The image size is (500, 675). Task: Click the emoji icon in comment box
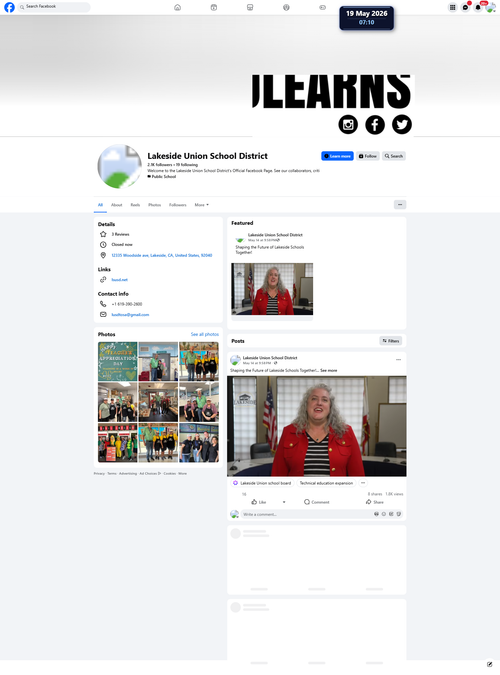pyautogui.click(x=384, y=514)
